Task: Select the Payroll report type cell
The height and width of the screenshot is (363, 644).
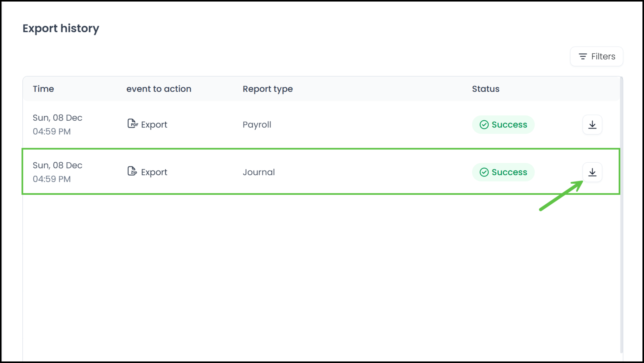Action: tap(257, 125)
